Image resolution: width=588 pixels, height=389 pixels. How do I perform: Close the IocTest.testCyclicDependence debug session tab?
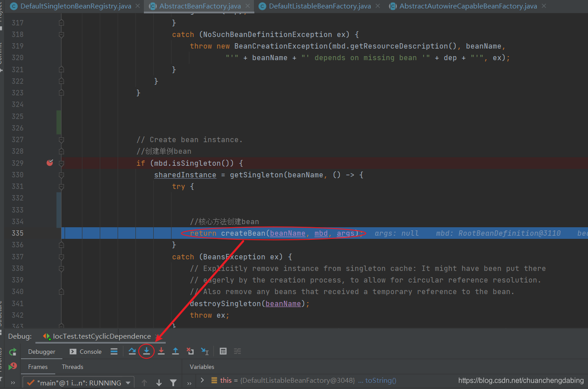coord(157,336)
